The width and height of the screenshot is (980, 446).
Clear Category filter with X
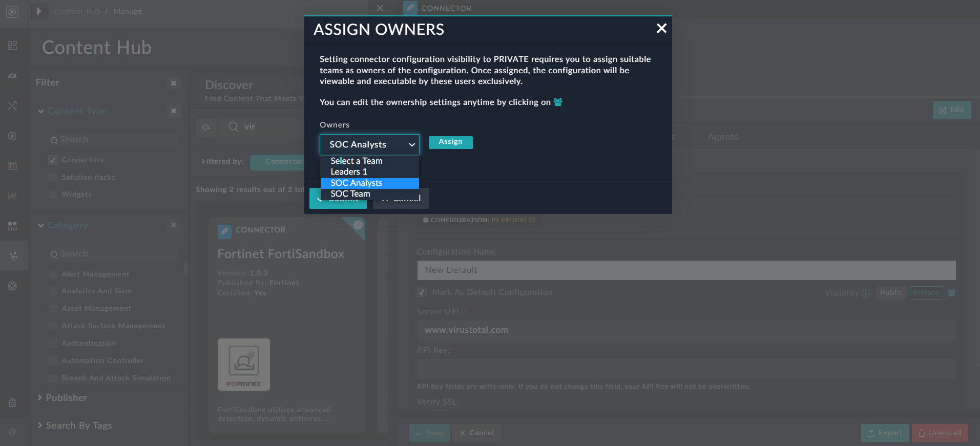click(174, 225)
